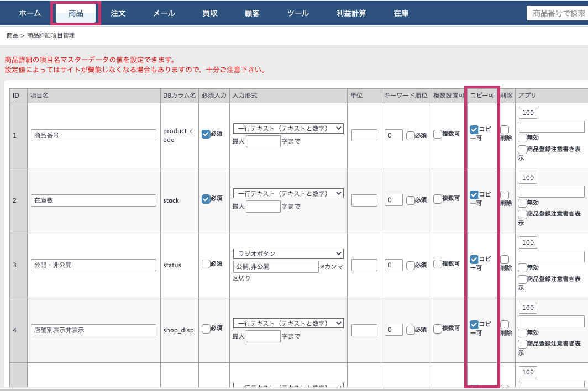Screen dimensions: 588x391
Task: Click the 店舗別表示非表示 item name field
Action: click(93, 330)
